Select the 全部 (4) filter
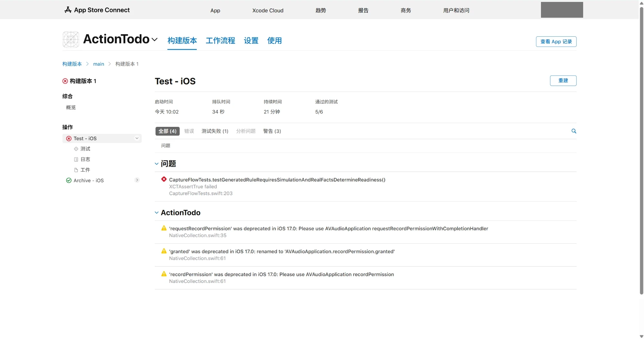 pos(167,131)
